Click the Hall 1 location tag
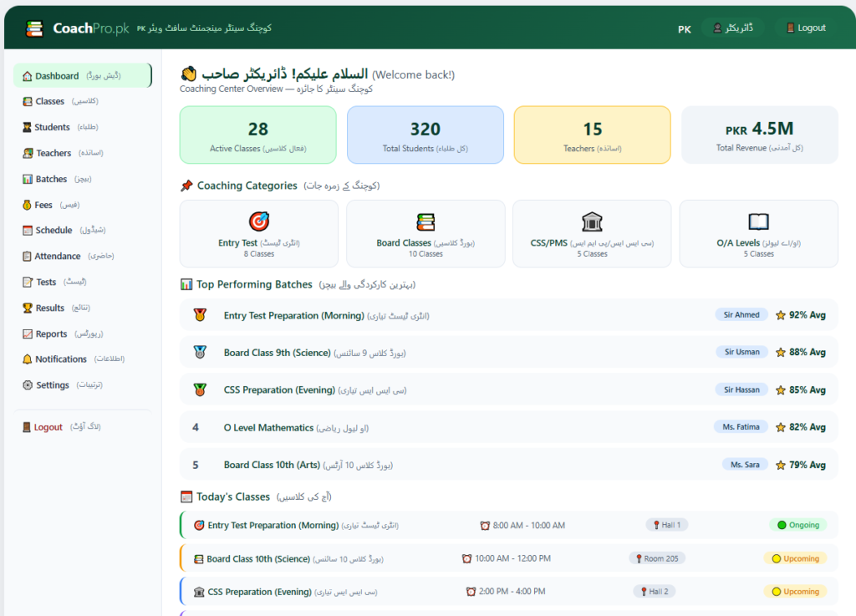Screen dimensions: 856x616 666,525
